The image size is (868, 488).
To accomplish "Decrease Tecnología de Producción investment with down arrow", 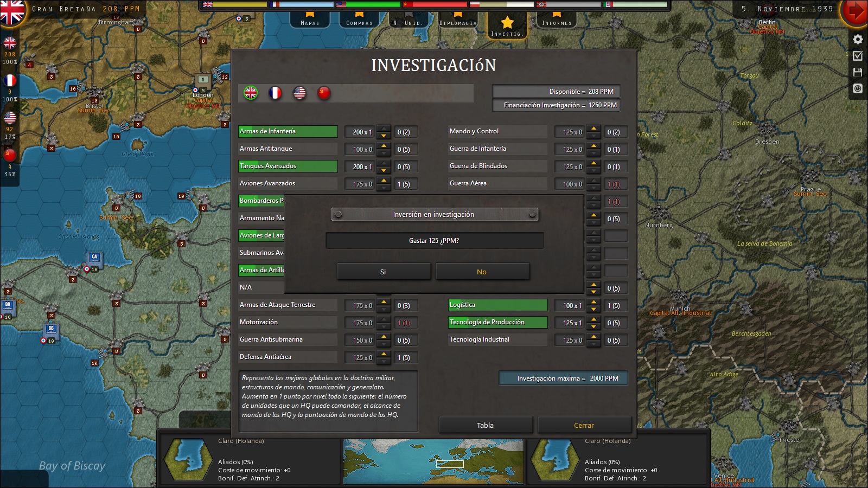I will click(593, 326).
